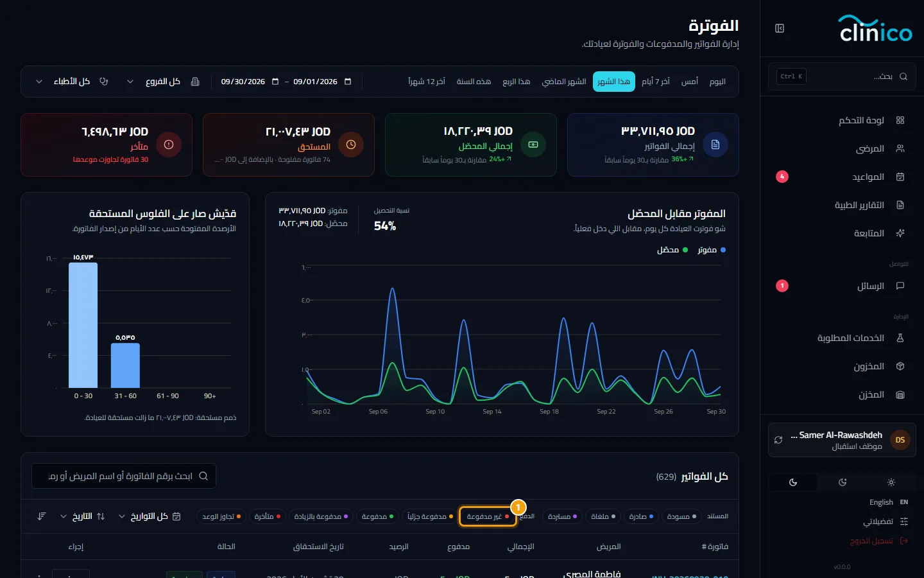Click the clinico logo

pos(876,29)
